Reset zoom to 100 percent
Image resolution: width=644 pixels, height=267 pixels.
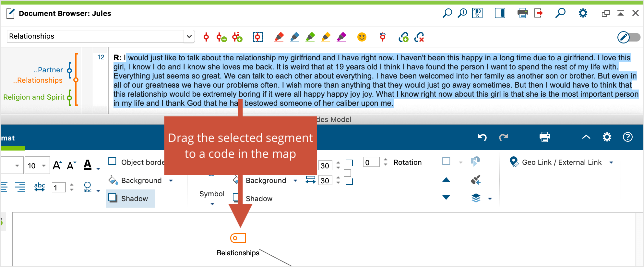(x=477, y=13)
